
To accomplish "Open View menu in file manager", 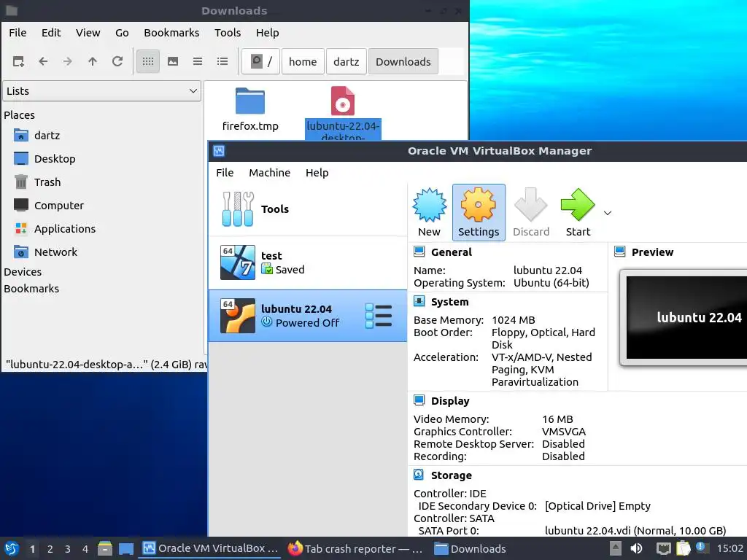I will point(88,32).
